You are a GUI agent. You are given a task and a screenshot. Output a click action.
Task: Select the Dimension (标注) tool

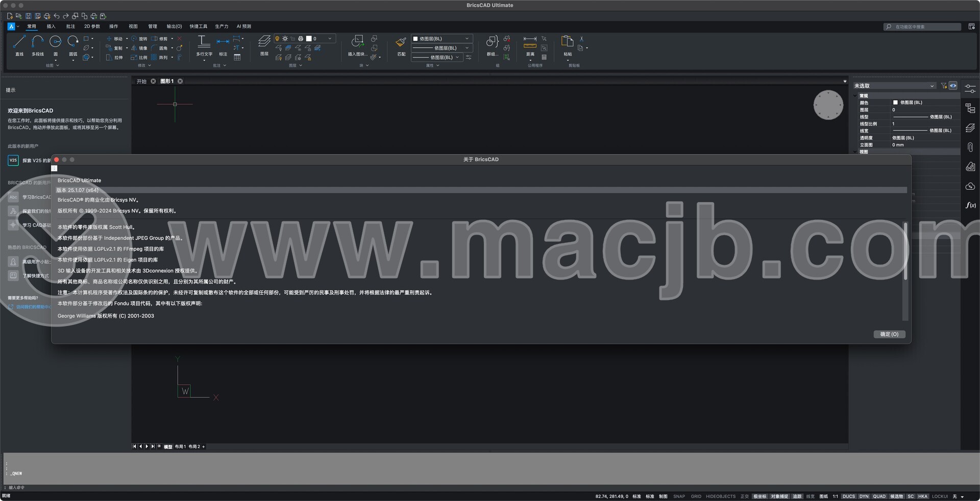(223, 45)
